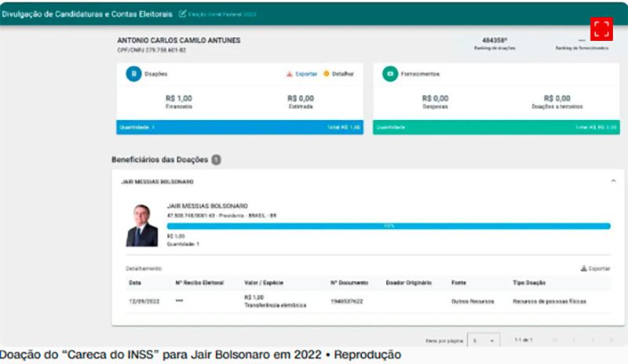628x364 pixels.
Task: Go to next page in pagination
Action: 593,340
